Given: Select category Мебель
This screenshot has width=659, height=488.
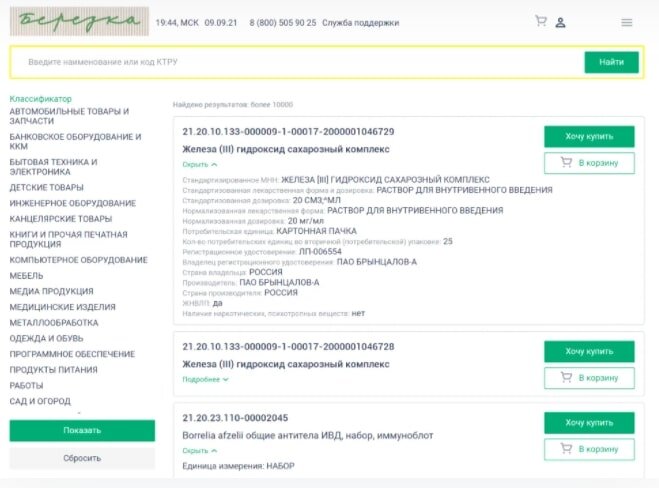Looking at the screenshot, I should pyautogui.click(x=26, y=276).
